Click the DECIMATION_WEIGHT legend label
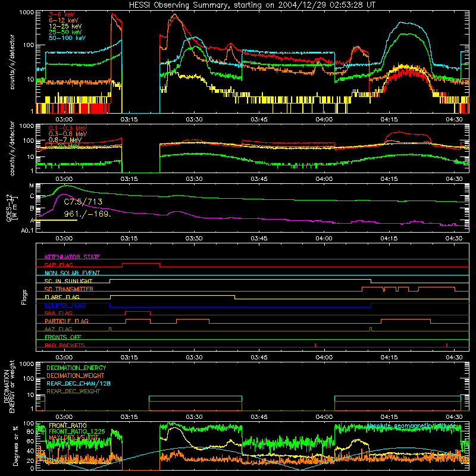Screen dimensions: 476x476 click(76, 375)
